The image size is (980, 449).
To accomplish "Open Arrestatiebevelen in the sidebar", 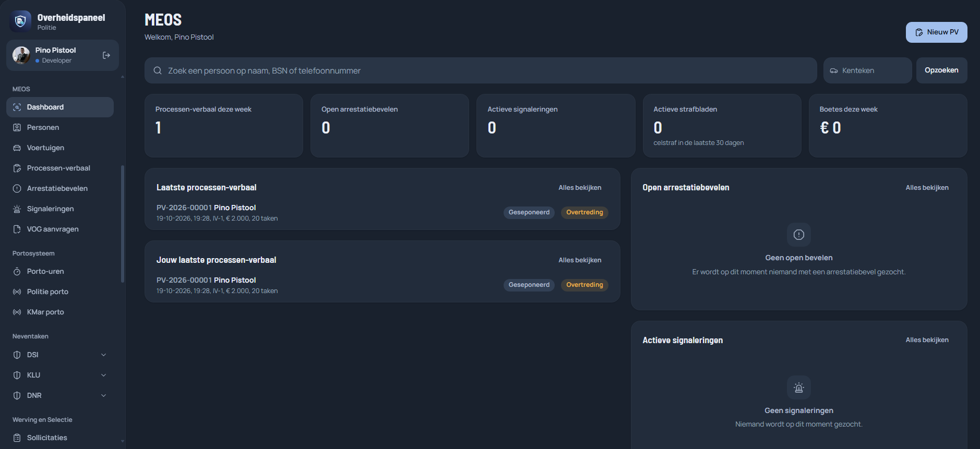I will point(60,188).
